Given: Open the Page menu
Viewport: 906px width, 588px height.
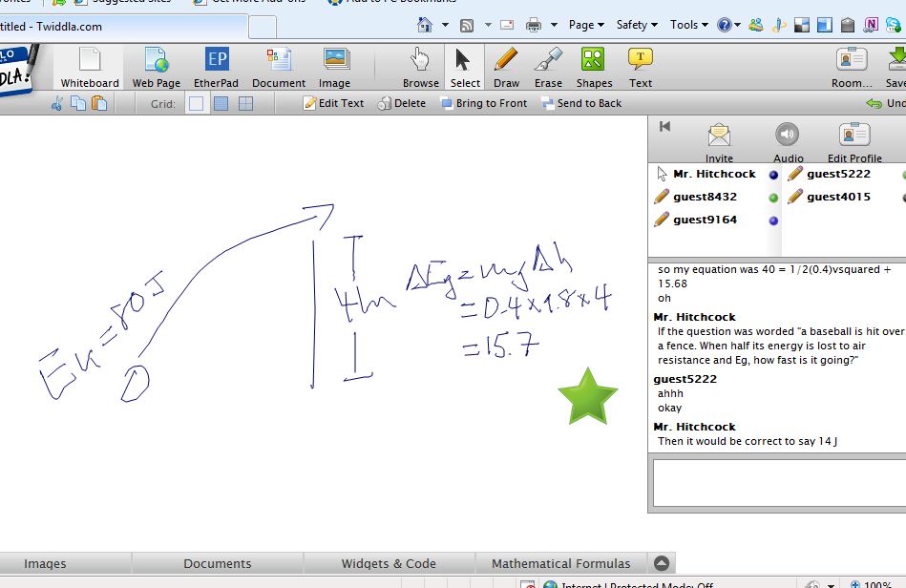Looking at the screenshot, I should pyautogui.click(x=586, y=25).
